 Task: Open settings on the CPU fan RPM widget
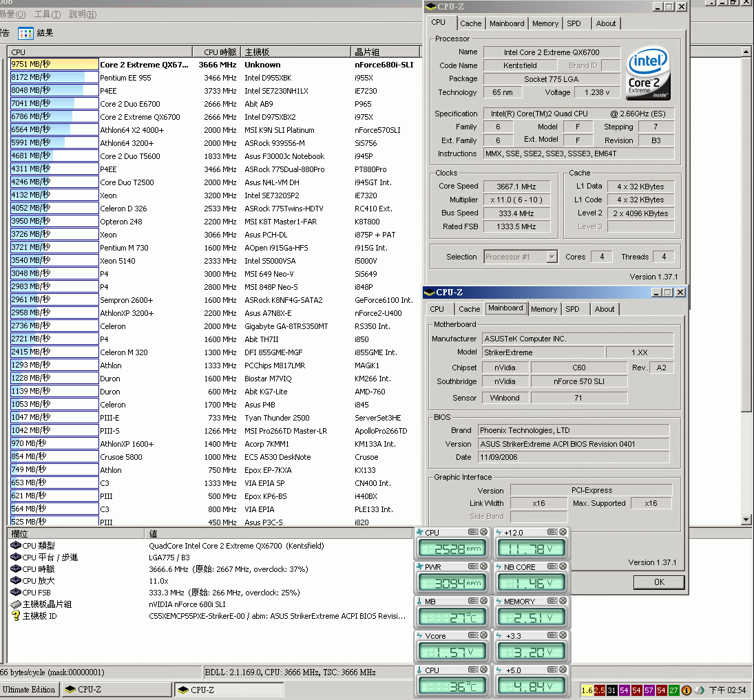pos(472,532)
